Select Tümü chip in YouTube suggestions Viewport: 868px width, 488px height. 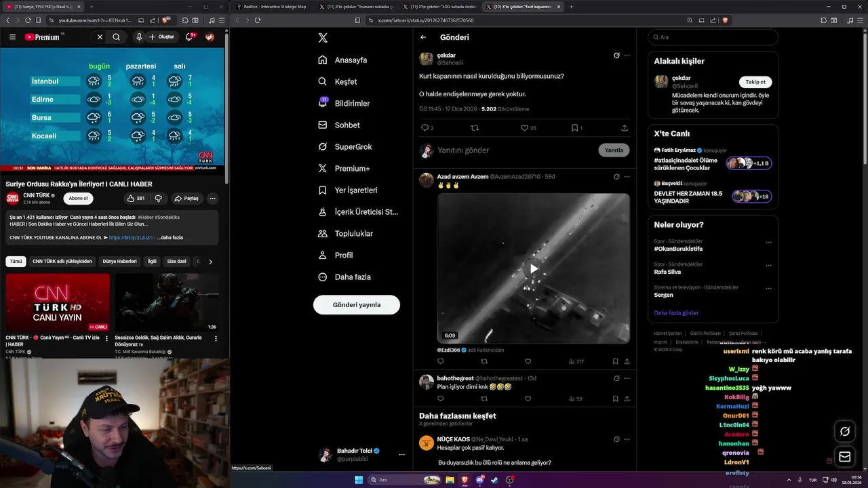pyautogui.click(x=16, y=261)
